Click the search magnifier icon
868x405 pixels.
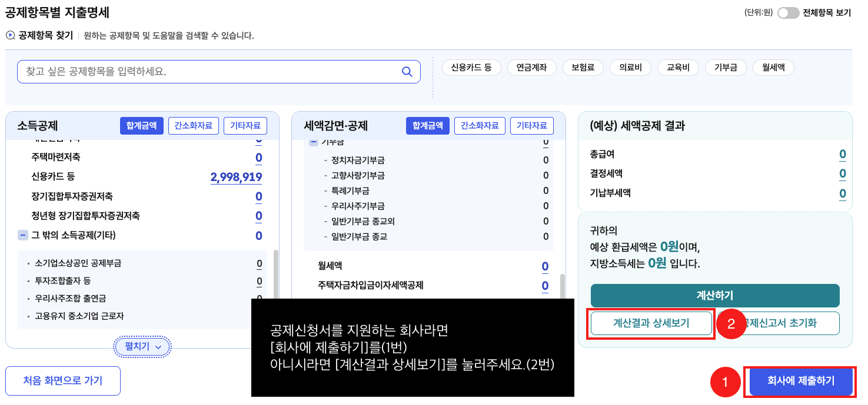[x=407, y=72]
